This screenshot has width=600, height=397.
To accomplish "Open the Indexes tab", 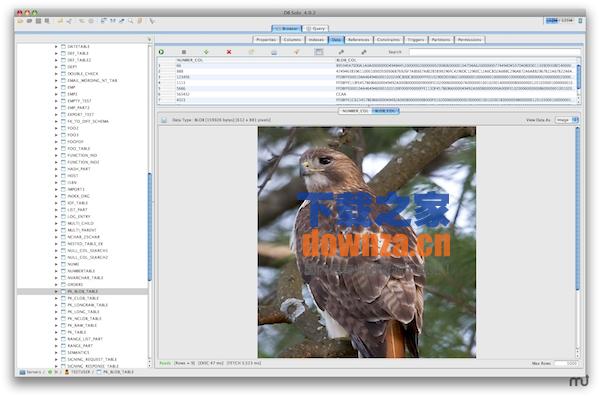I will click(x=316, y=39).
